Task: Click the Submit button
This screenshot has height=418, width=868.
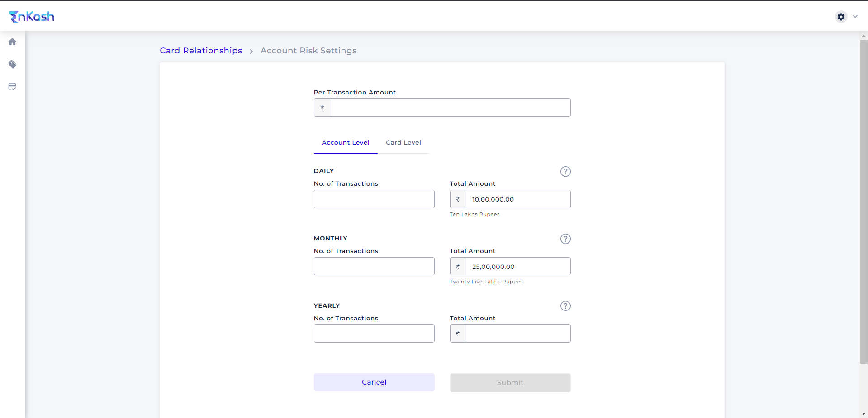Action: (510, 383)
